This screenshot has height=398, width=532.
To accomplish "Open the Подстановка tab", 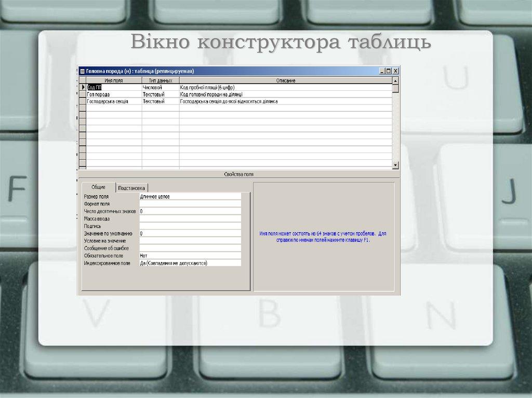I will click(x=132, y=188).
